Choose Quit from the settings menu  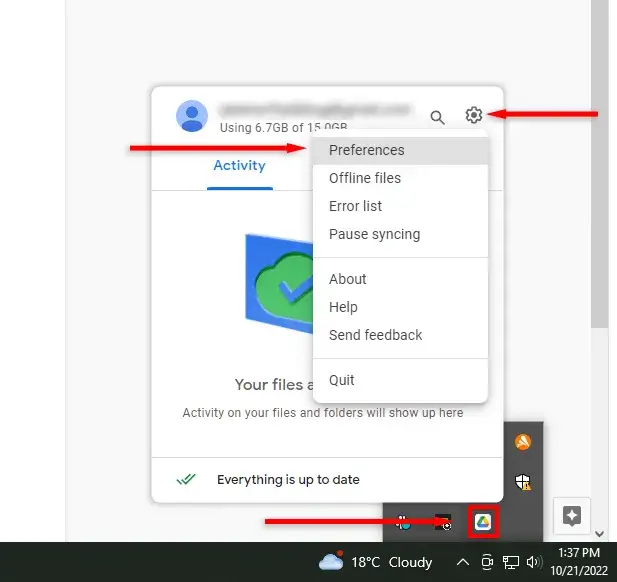[x=341, y=380]
